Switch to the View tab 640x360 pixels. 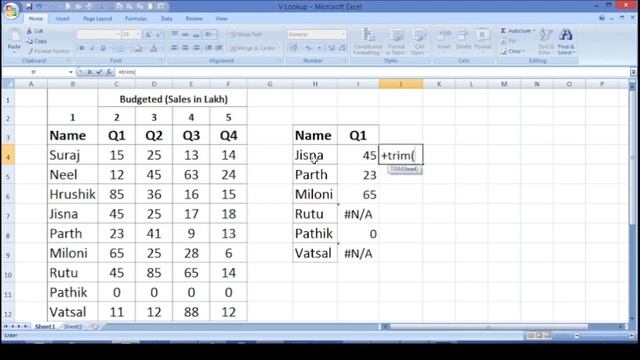221,19
